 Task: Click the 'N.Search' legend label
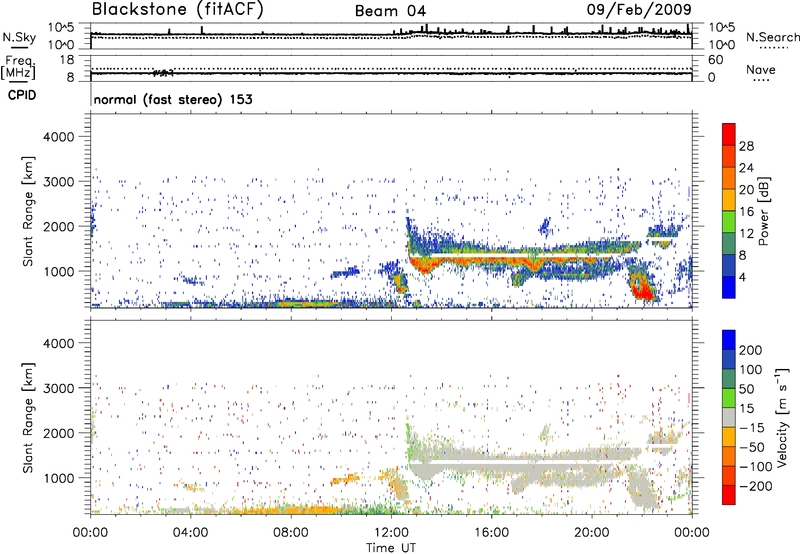point(772,37)
